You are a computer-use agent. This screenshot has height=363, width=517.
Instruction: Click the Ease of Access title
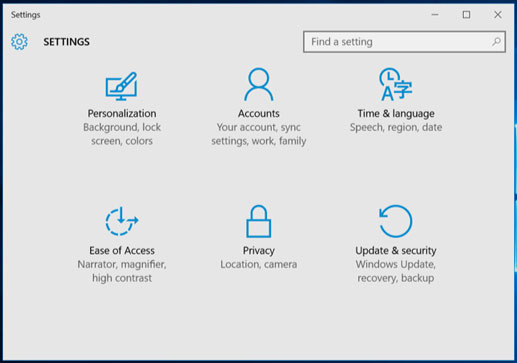tap(122, 250)
